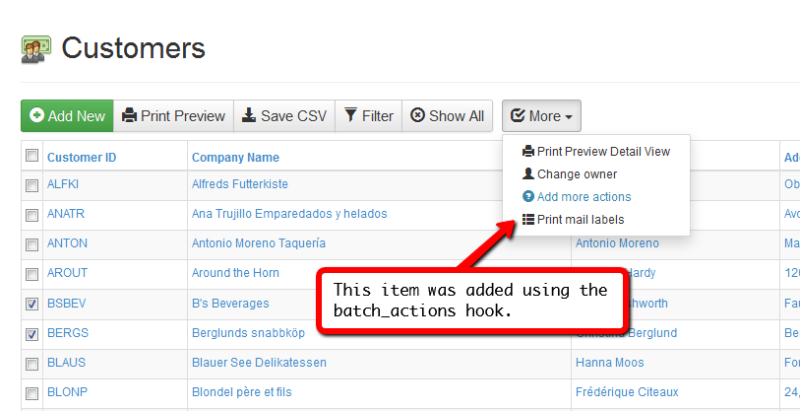
Task: Open customer BLAUS link
Action: (x=66, y=363)
